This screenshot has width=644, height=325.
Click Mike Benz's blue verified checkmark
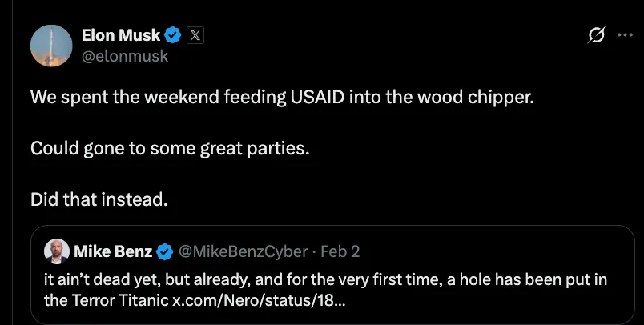pos(165,251)
